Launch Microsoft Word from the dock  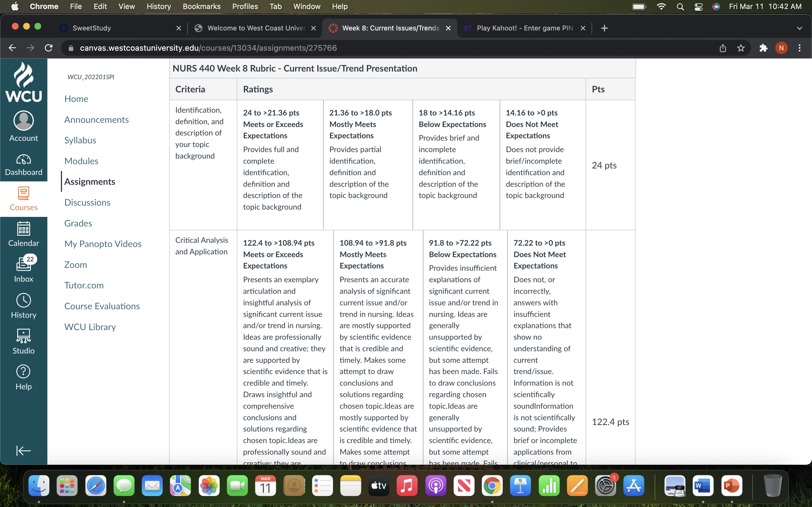pos(703,486)
